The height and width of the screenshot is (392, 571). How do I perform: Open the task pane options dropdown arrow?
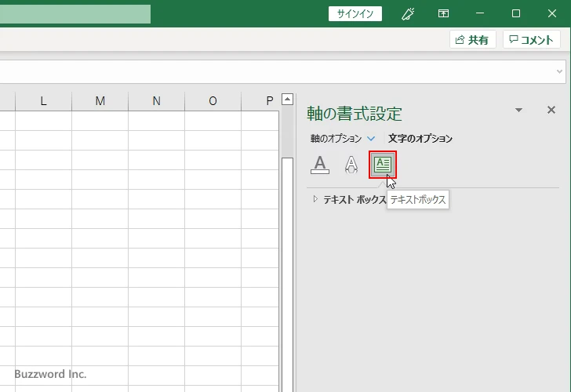(518, 110)
